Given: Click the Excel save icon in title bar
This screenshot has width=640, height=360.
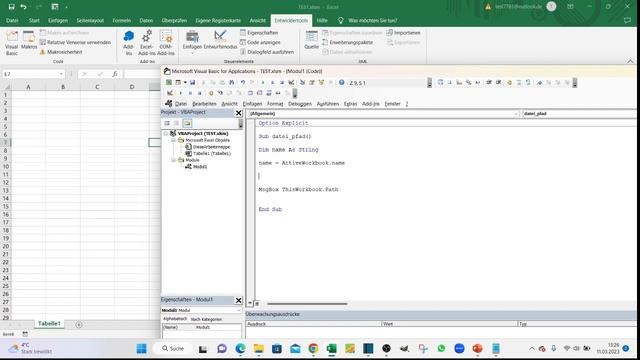Looking at the screenshot, I should 11,7.
